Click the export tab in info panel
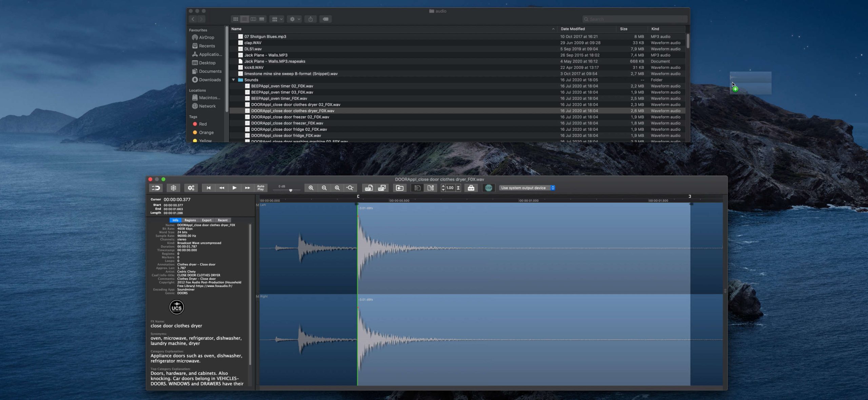 [205, 220]
